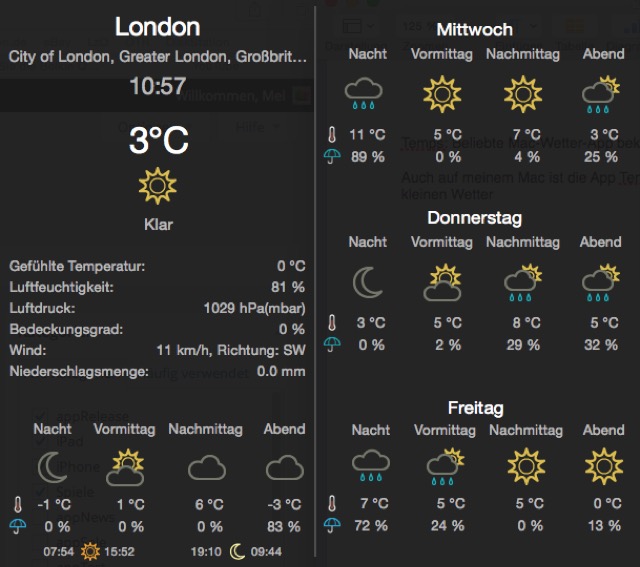Select the Freitag day heading
The image size is (640, 567).
pyautogui.click(x=475, y=408)
